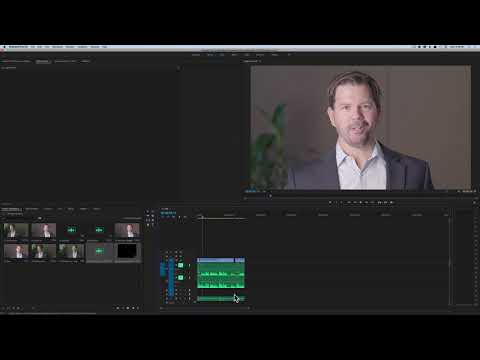This screenshot has width=480, height=360.
Task: Click the New Bin folder icon in project panel
Action: click(x=128, y=308)
